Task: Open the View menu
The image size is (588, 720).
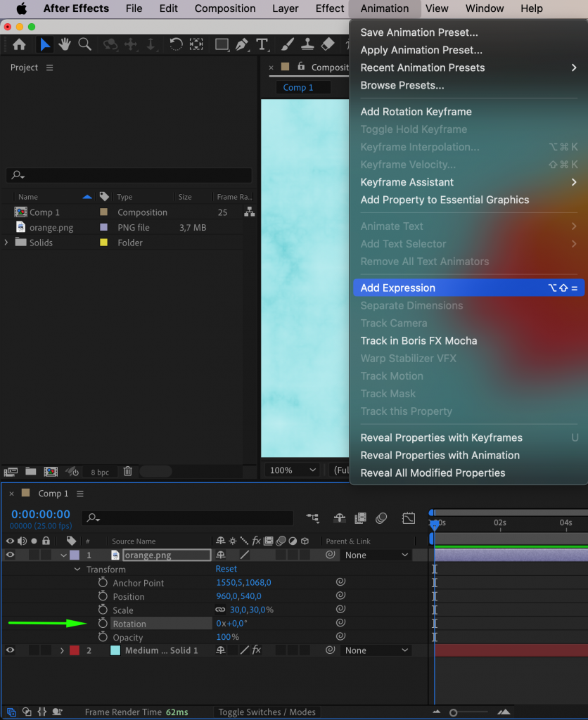Action: [x=437, y=8]
